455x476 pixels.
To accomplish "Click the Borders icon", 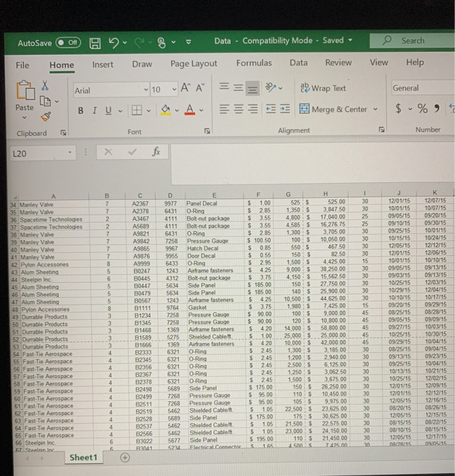I will coord(137,110).
